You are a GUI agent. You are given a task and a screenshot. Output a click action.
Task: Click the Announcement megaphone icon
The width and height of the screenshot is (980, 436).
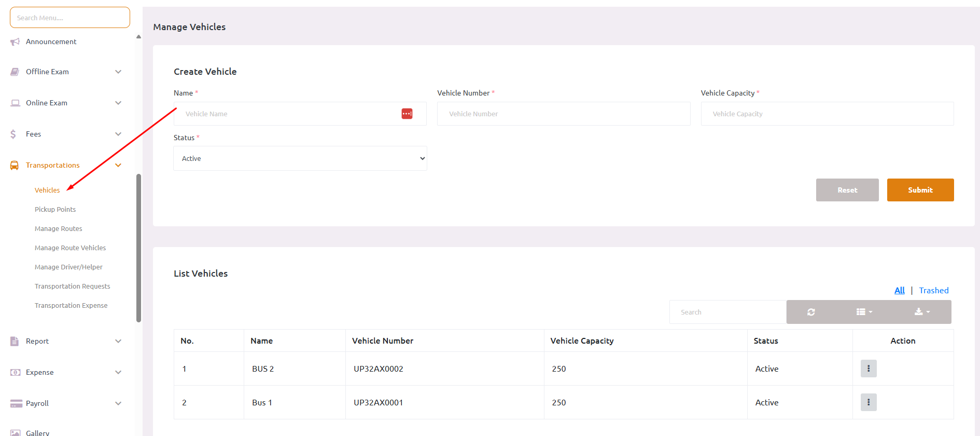15,42
